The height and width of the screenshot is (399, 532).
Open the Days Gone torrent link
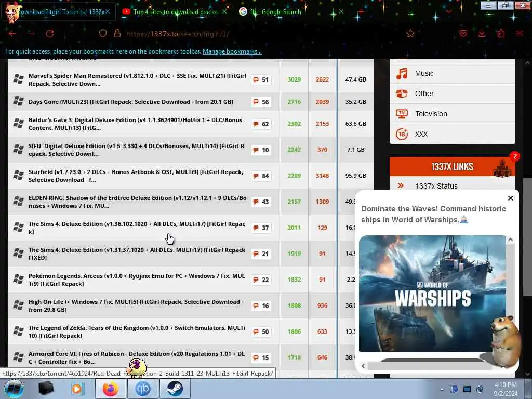point(130,102)
